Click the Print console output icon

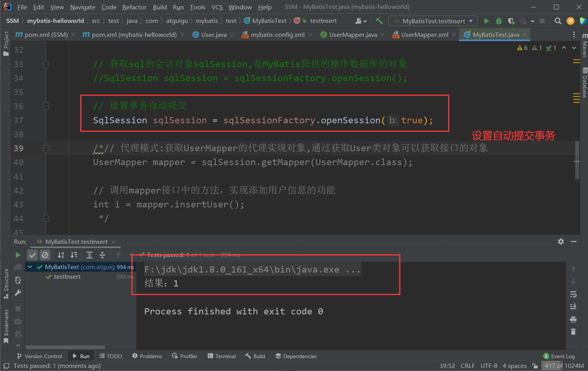pyautogui.click(x=573, y=319)
